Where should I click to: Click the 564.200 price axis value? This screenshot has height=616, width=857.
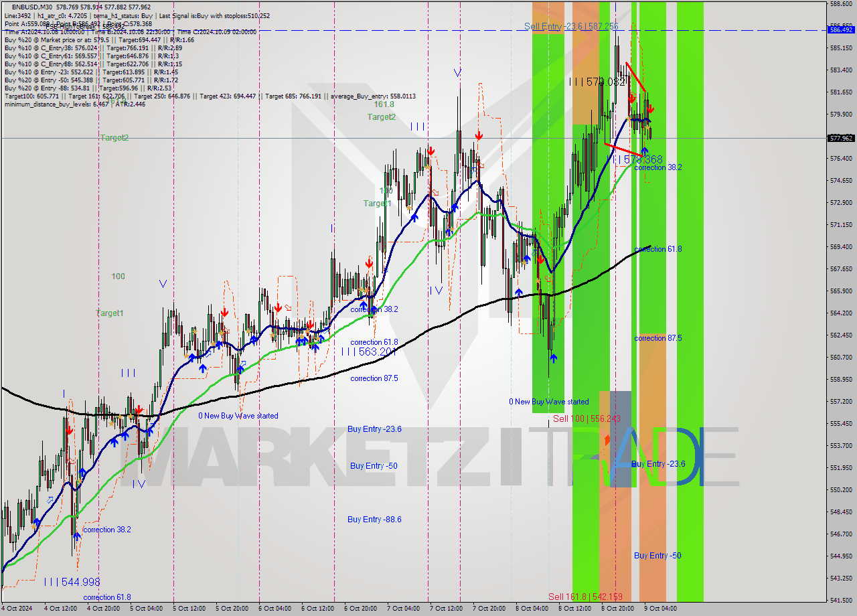pyautogui.click(x=841, y=313)
